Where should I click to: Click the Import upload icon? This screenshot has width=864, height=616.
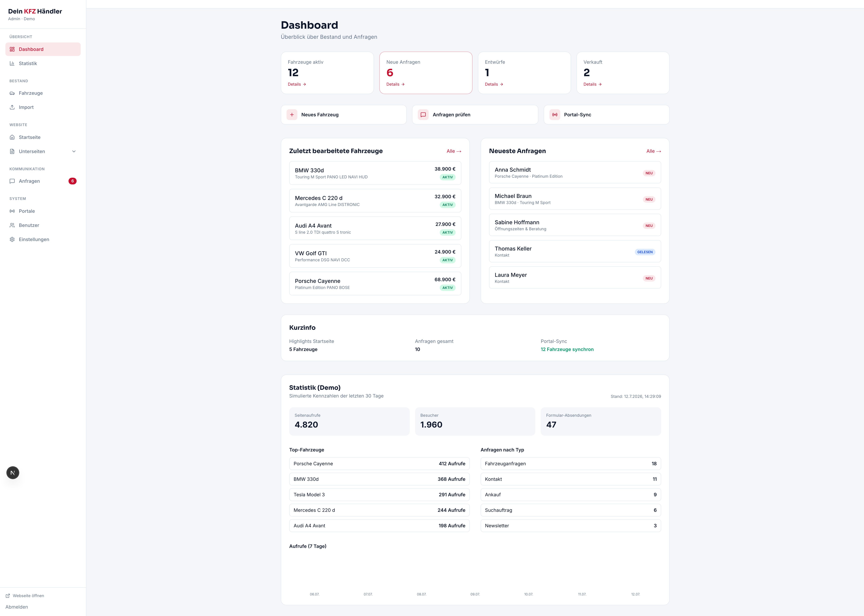point(12,107)
